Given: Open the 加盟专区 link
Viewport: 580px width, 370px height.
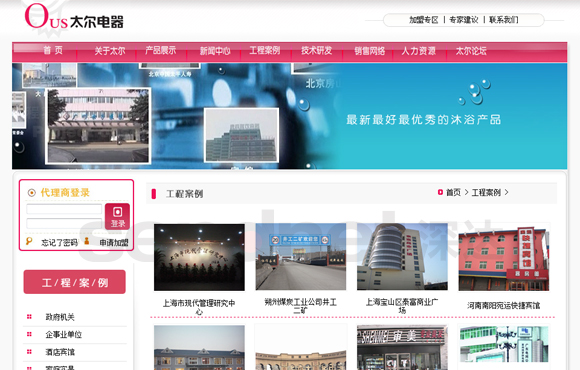Looking at the screenshot, I should point(424,20).
